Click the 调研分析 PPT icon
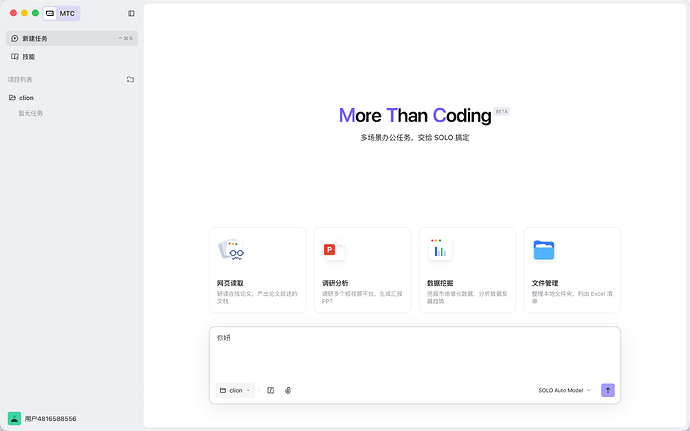This screenshot has width=690, height=431. click(334, 250)
